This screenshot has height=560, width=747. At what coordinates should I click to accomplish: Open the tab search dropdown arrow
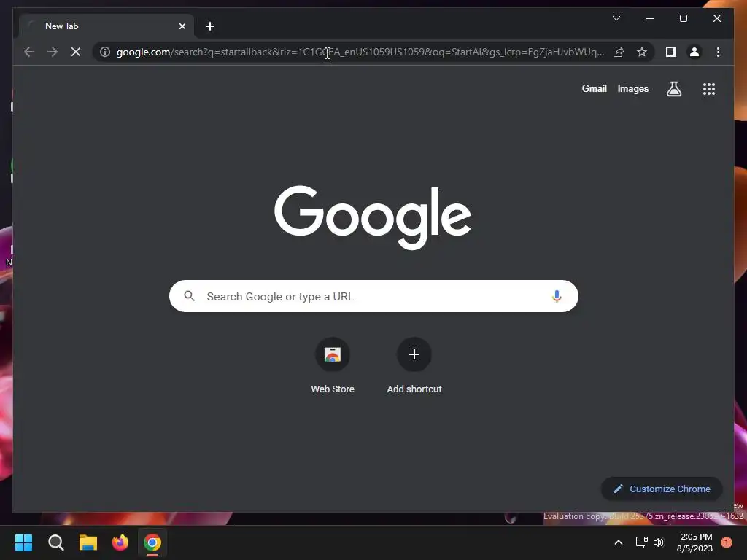(616, 18)
